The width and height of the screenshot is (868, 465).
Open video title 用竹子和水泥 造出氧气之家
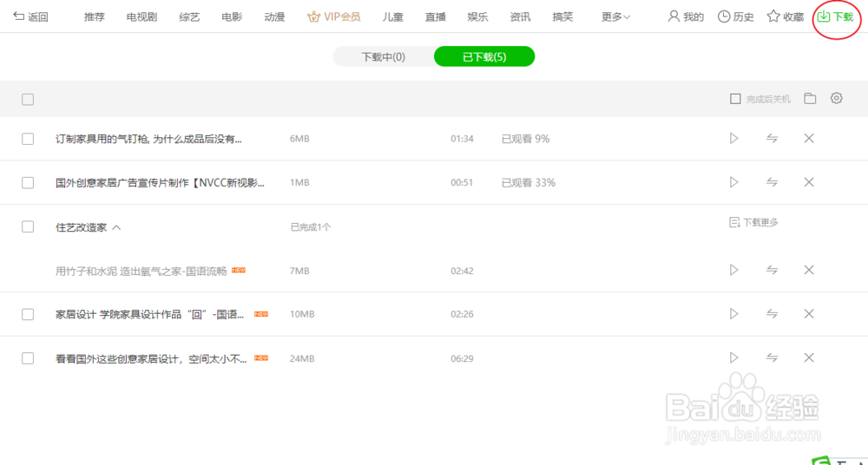pyautogui.click(x=141, y=271)
